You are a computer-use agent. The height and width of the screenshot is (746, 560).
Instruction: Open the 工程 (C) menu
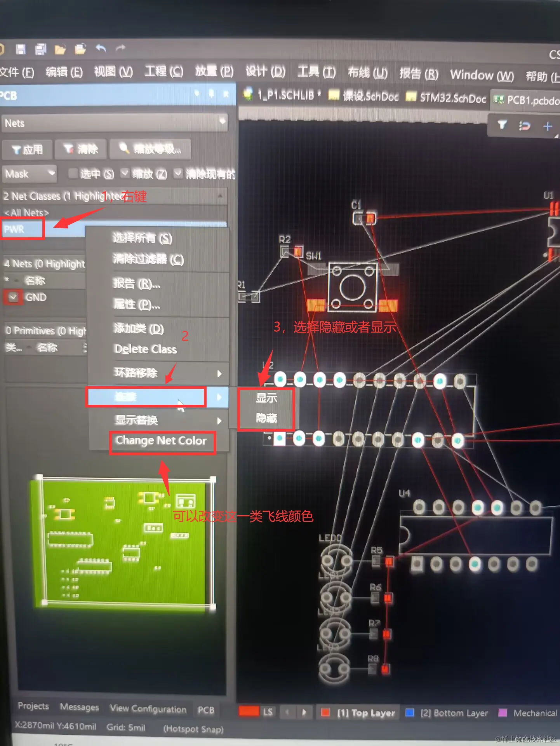(164, 71)
